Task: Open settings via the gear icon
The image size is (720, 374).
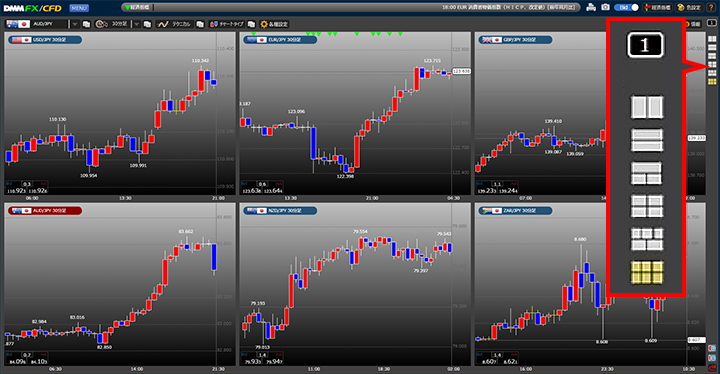Action: click(275, 24)
